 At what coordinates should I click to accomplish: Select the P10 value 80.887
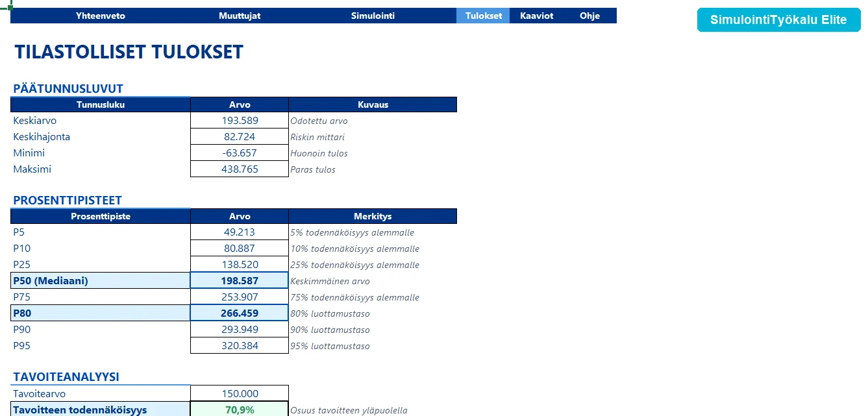[x=240, y=249]
